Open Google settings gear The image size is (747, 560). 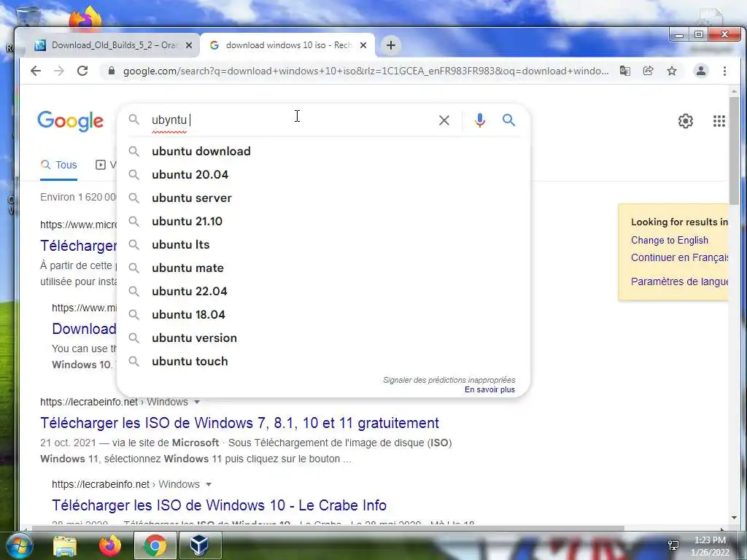coord(686,121)
